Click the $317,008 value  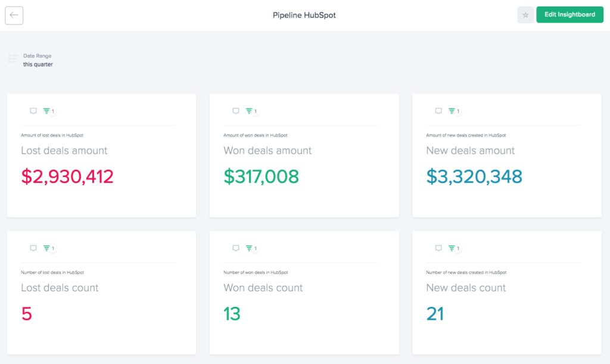[x=261, y=176]
